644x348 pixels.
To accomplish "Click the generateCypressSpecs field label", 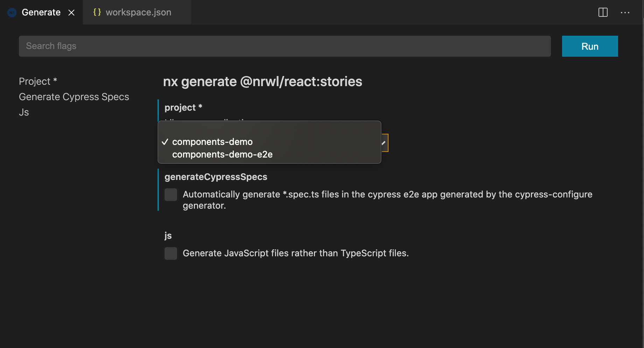I will pos(216,177).
